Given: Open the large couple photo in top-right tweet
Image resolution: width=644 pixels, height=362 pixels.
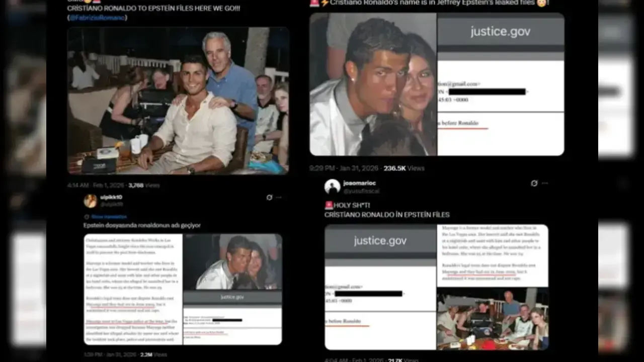Looking at the screenshot, I should (x=373, y=84).
